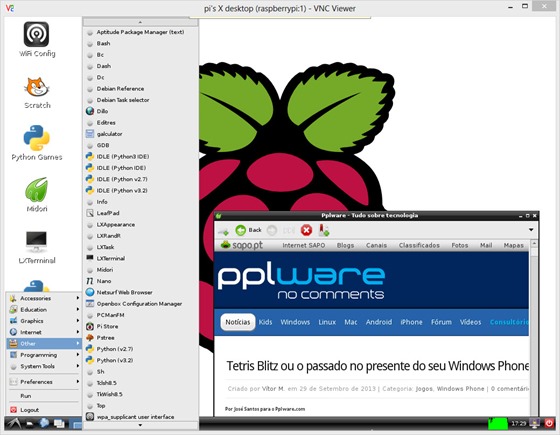
Task: Click the Internet SAPO link
Action: (x=304, y=245)
